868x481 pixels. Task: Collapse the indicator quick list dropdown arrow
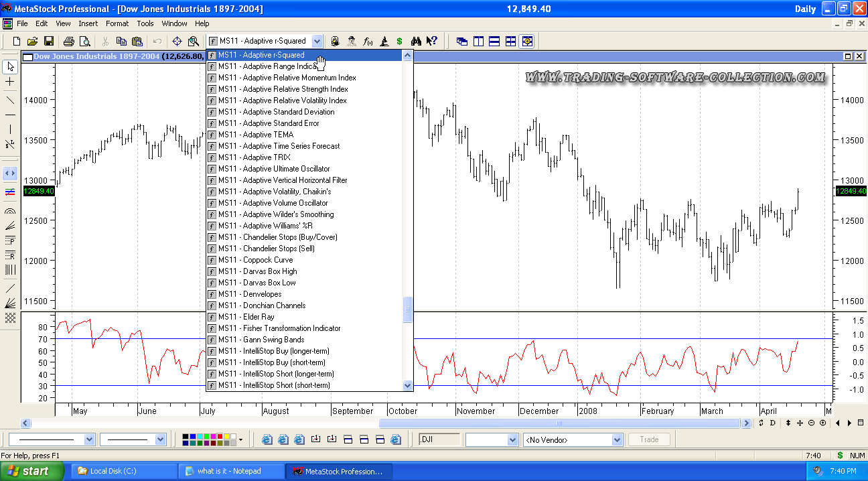pyautogui.click(x=317, y=42)
